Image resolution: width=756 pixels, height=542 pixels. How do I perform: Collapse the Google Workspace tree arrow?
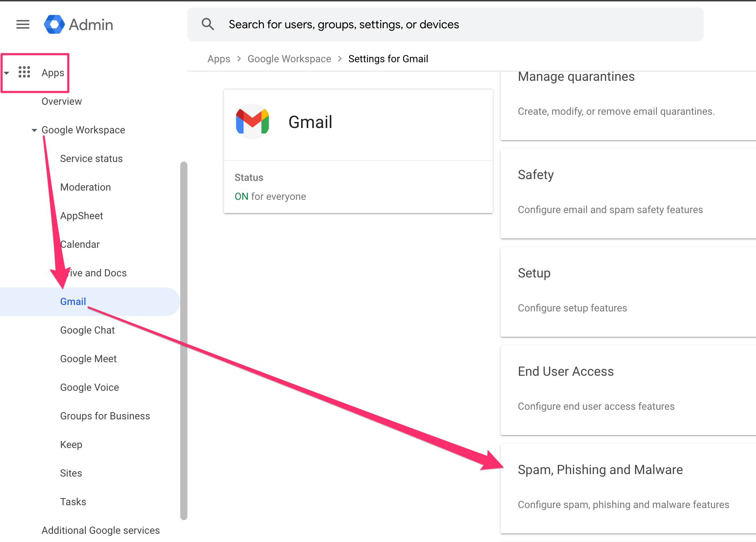[x=34, y=130]
